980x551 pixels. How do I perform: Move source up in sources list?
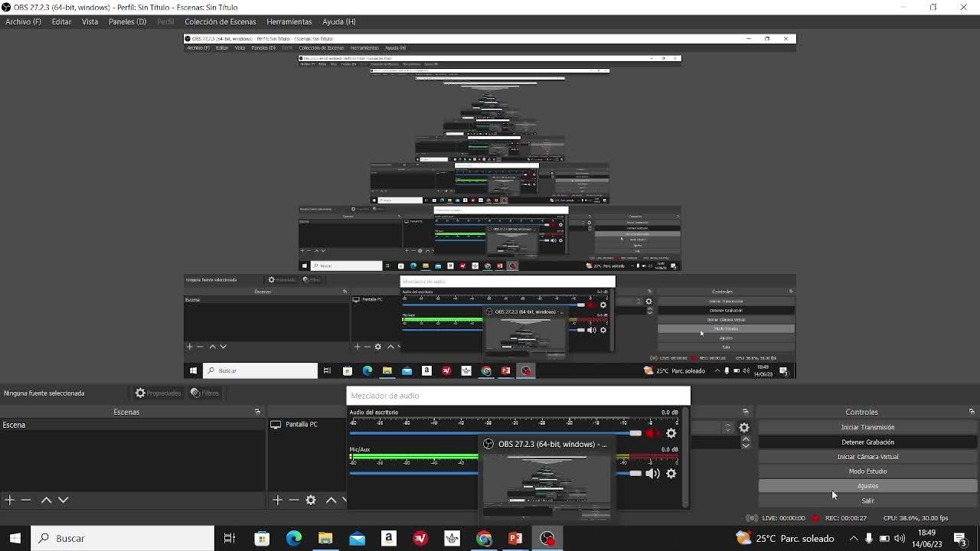pos(331,500)
